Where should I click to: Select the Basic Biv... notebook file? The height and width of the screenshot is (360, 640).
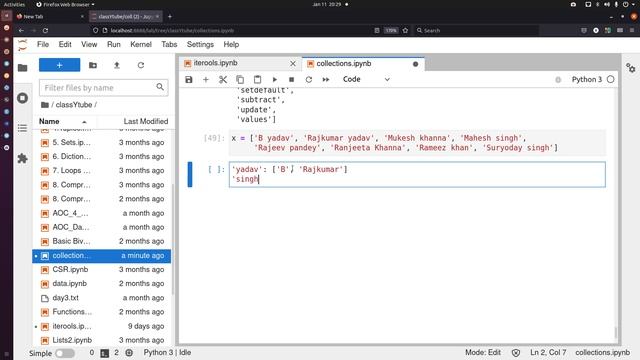[x=102, y=241]
